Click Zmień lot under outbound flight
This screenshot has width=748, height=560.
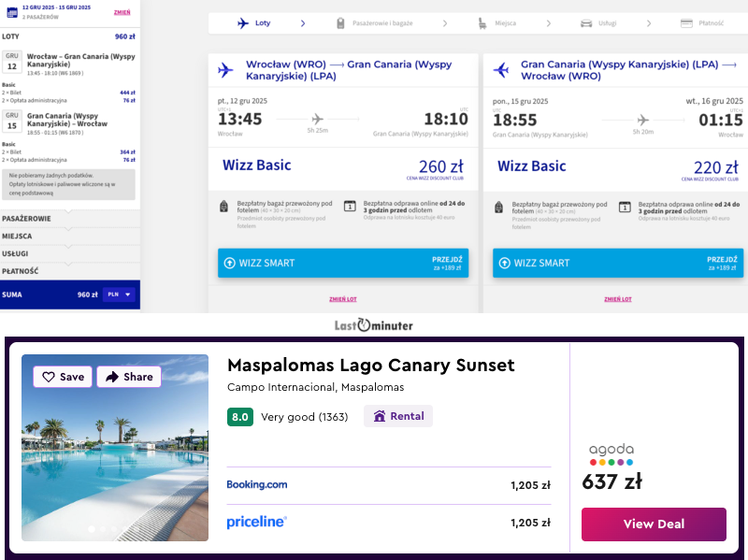[342, 299]
